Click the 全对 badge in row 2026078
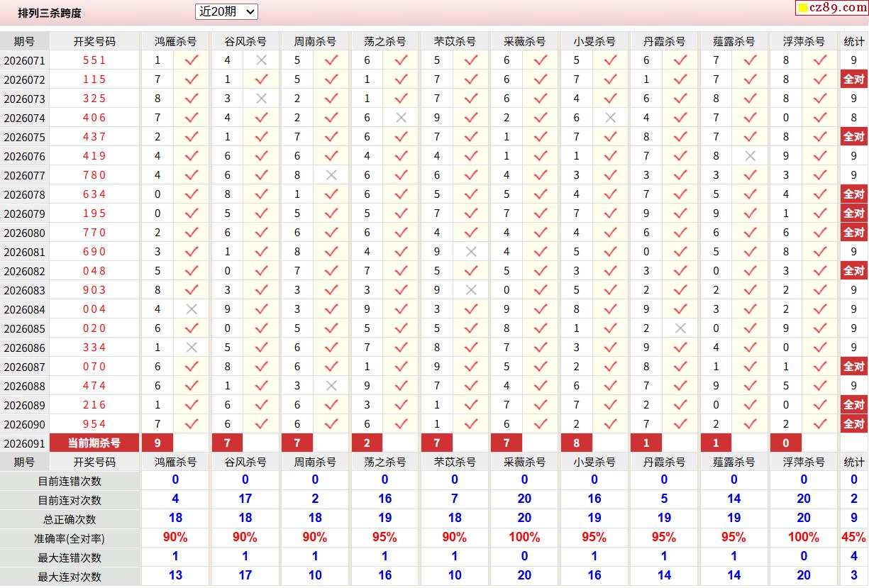Image resolution: width=869 pixels, height=588 pixels. 854,194
